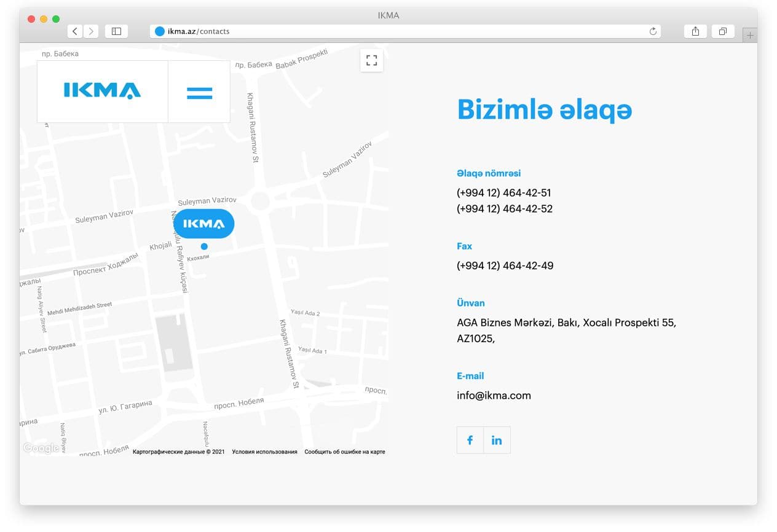The image size is (777, 532).
Task: Click the IKMA location pin on the map
Action: click(203, 223)
